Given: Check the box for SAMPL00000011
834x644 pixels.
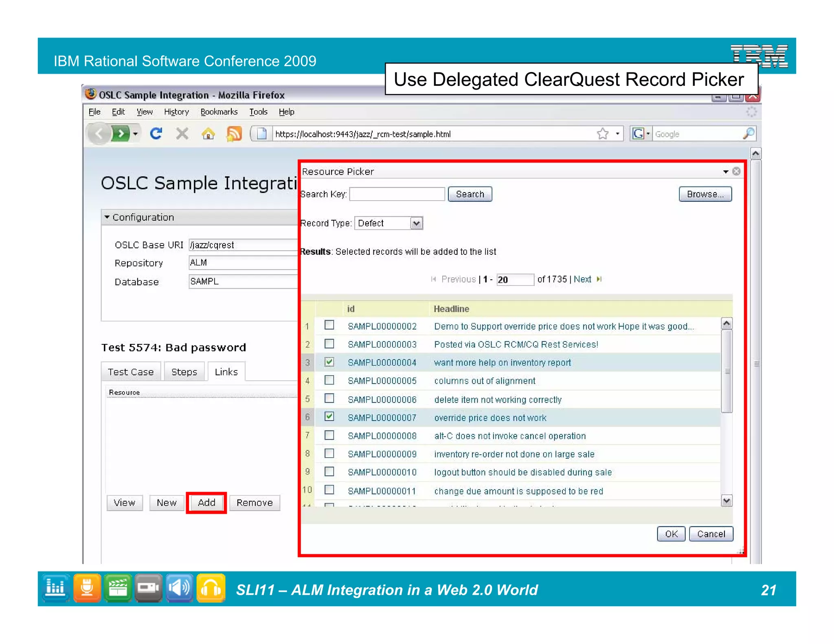Looking at the screenshot, I should 329,490.
